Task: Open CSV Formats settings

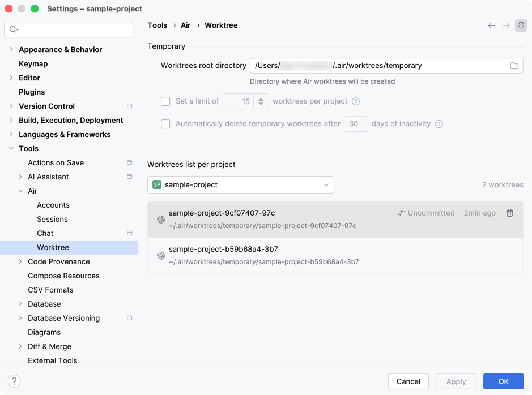Action: coord(50,290)
